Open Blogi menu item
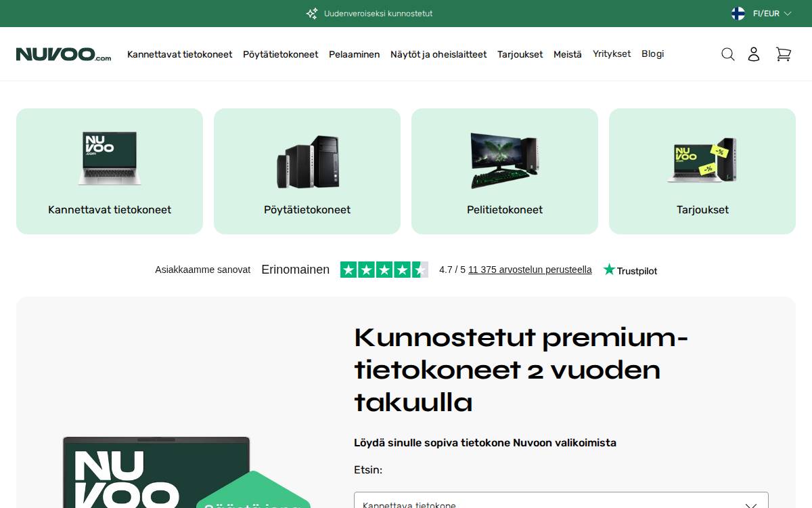This screenshot has height=508, width=812. 653,54
